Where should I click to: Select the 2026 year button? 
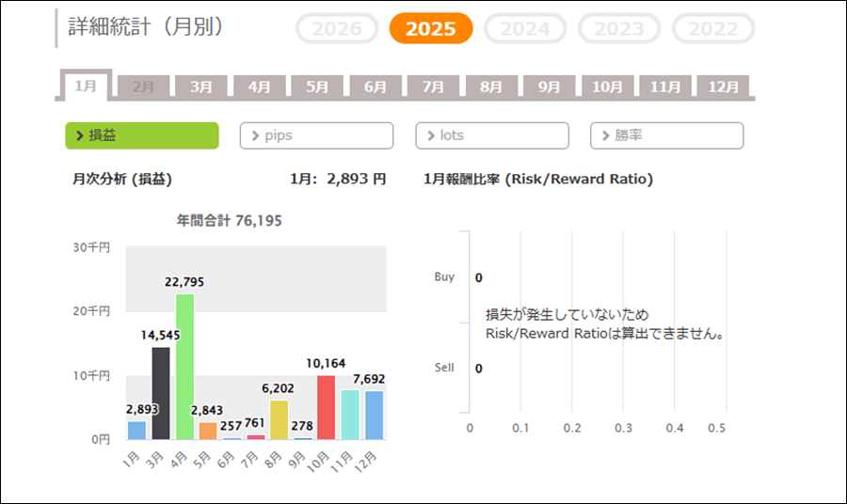click(x=337, y=29)
